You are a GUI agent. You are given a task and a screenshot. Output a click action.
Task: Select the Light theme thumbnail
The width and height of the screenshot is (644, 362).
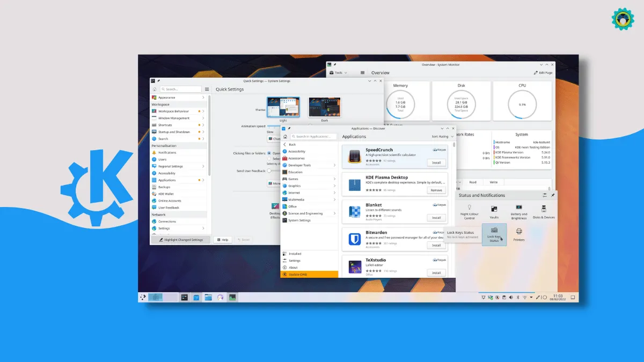(283, 107)
